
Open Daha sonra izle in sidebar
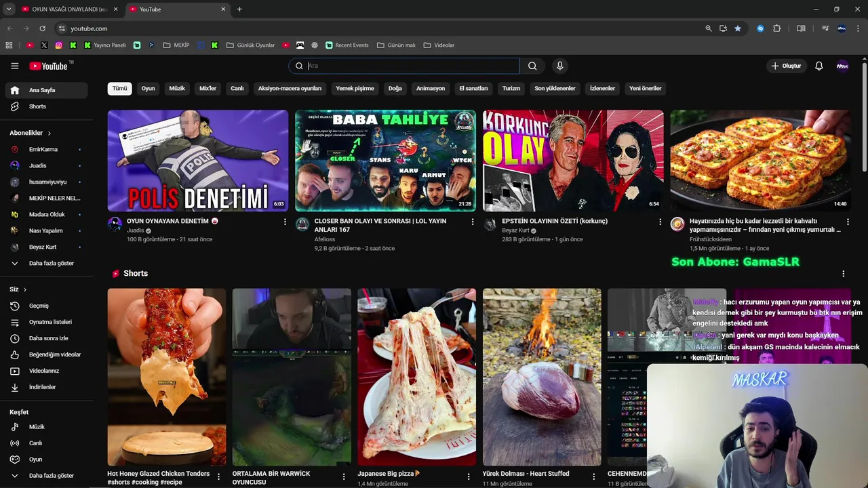(46, 338)
